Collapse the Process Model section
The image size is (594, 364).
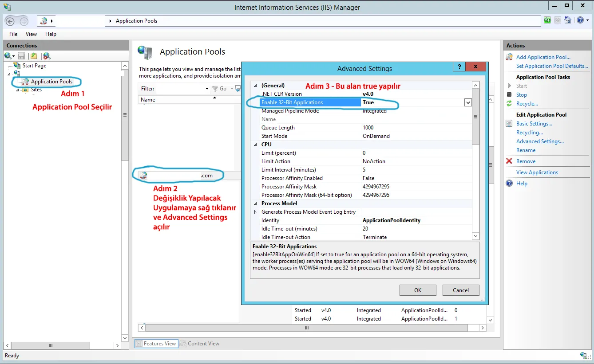click(255, 204)
